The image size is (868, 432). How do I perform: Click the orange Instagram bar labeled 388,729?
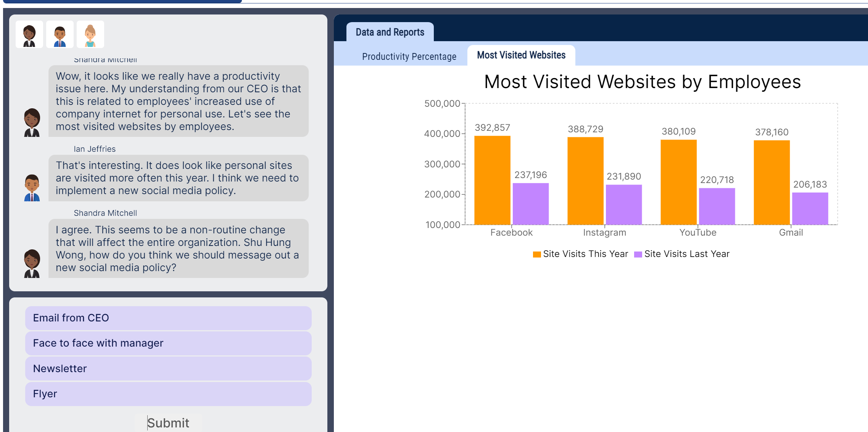click(x=586, y=181)
